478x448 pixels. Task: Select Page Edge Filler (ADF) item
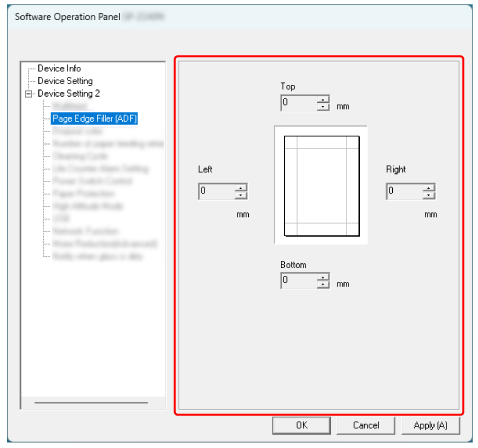95,118
